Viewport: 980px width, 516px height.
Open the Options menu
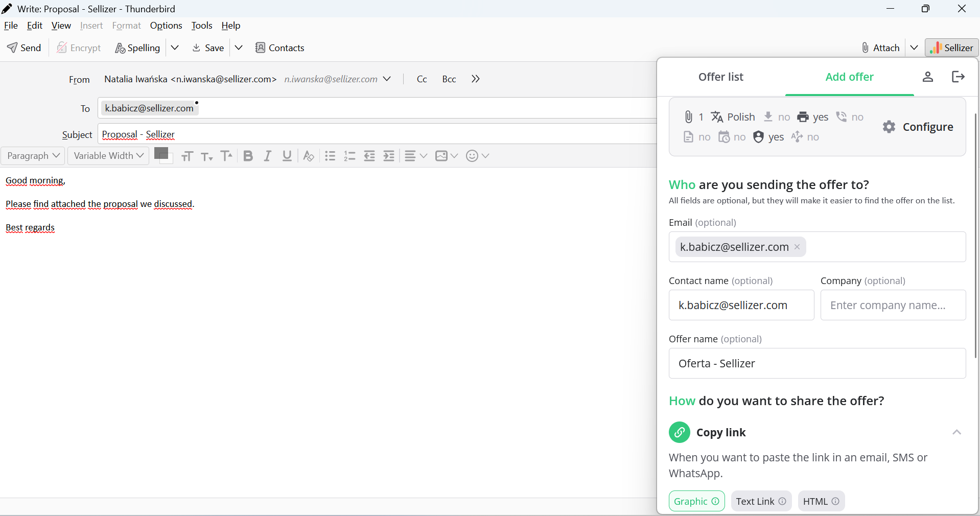166,26
